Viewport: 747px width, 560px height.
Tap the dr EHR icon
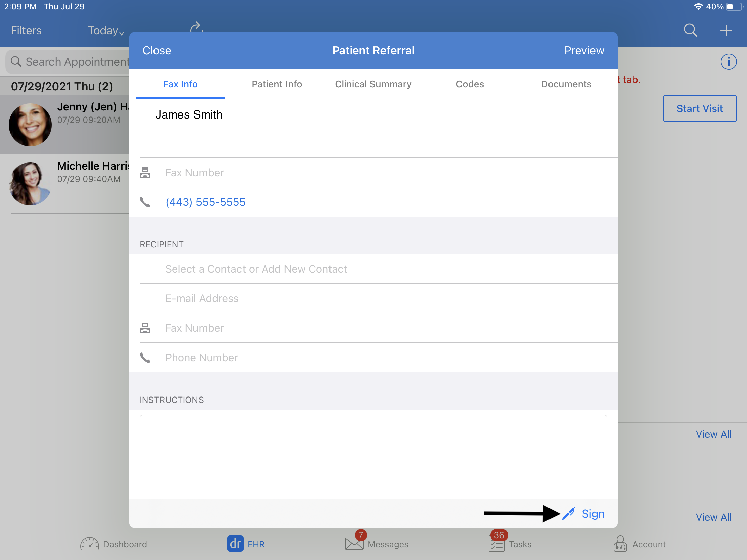coord(235,544)
